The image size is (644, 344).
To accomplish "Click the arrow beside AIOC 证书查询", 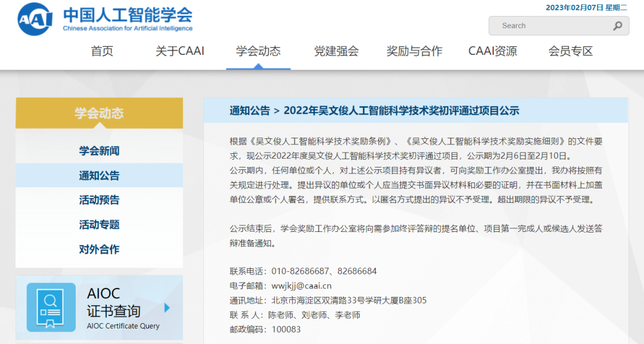I will click(x=167, y=308).
